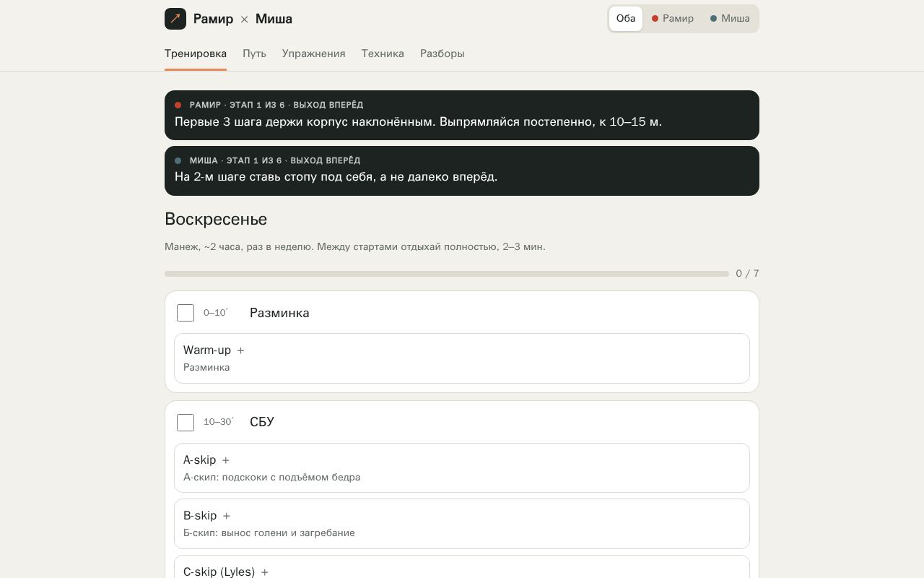Open the Разборы tab
The height and width of the screenshot is (578, 924).
coord(443,53)
